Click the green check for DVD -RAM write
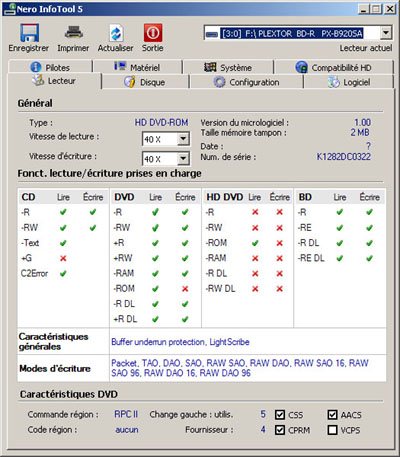The width and height of the screenshot is (400, 457). pyautogui.click(x=185, y=273)
